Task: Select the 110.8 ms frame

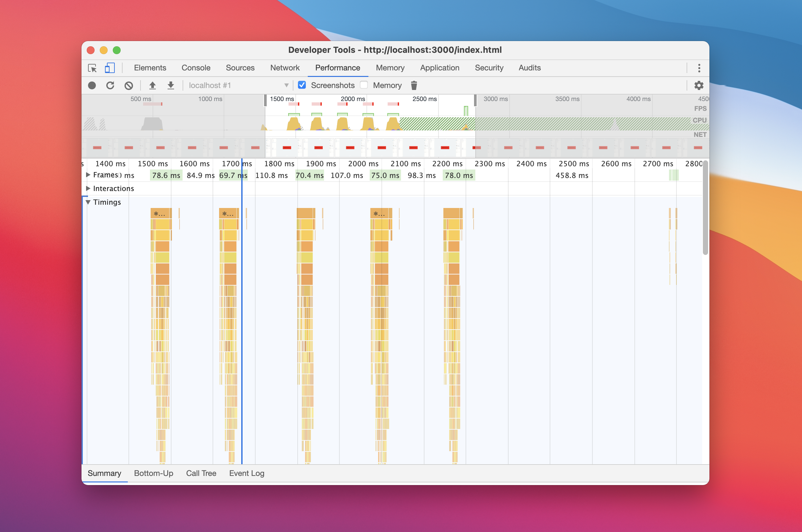Action: tap(271, 175)
